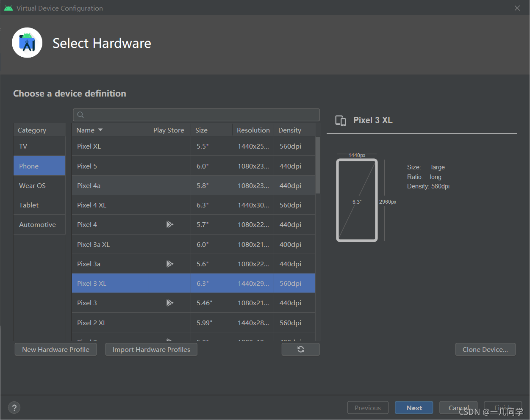Select the Pixel 2 XL device row

pyautogui.click(x=194, y=323)
